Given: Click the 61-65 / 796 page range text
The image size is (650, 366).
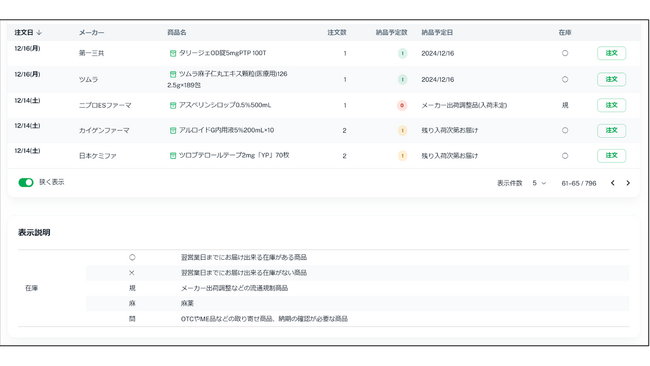Looking at the screenshot, I should 579,183.
